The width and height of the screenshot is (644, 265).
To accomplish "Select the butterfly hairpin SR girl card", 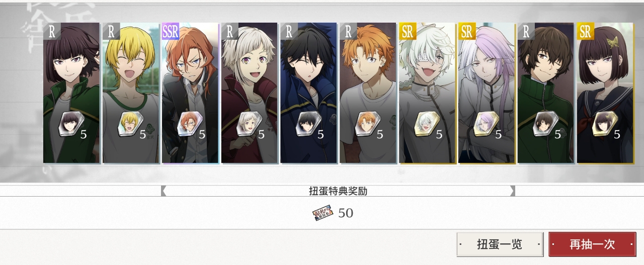I will point(606,93).
